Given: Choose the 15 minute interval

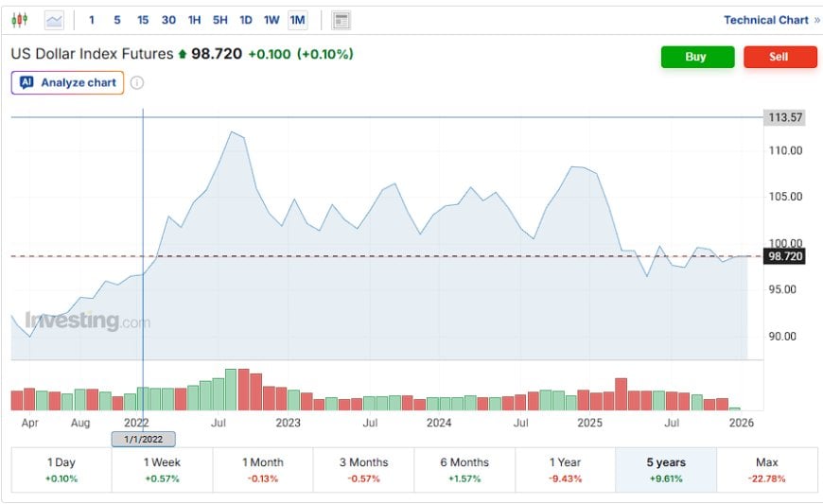Looking at the screenshot, I should coord(143,21).
